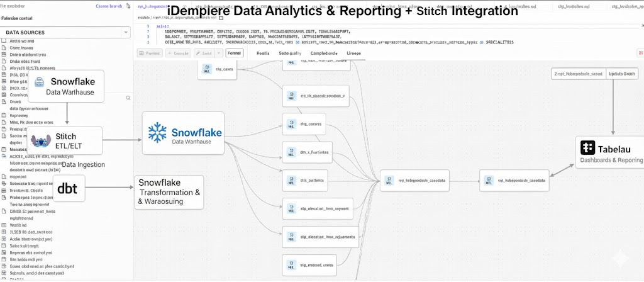Click the 'file expbder' panel title
Image resolution: width=644 pixels, height=282 pixels.
pyautogui.click(x=14, y=6)
